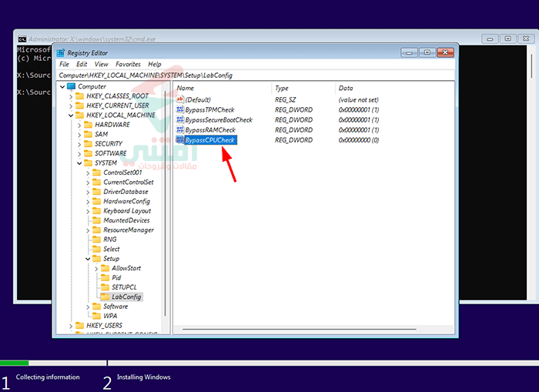
Task: Click the SETUPCL folder icon
Action: (105, 287)
